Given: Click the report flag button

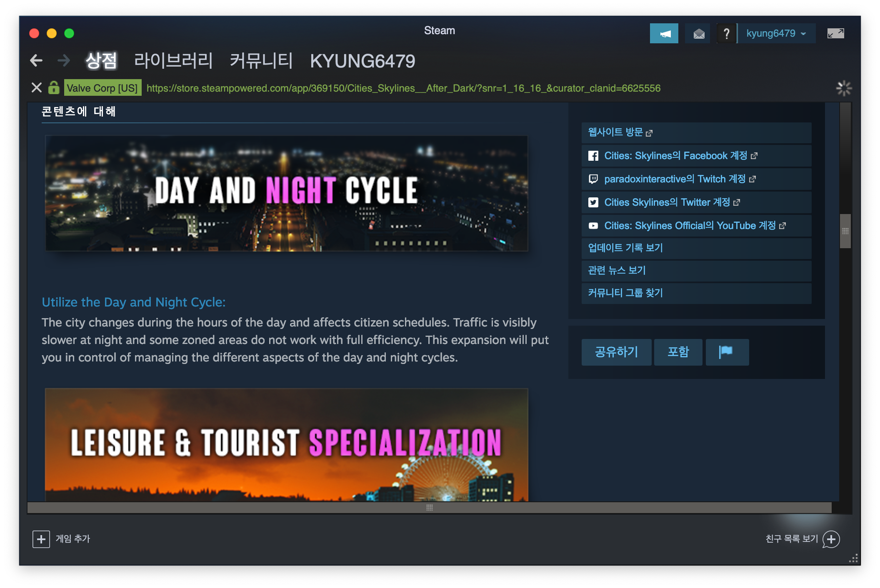Looking at the screenshot, I should [x=727, y=352].
